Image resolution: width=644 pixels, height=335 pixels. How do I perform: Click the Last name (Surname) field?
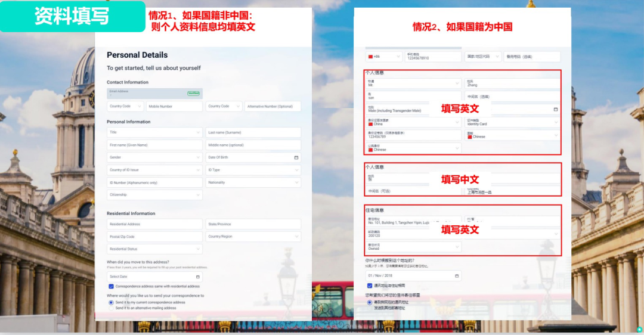pos(253,132)
